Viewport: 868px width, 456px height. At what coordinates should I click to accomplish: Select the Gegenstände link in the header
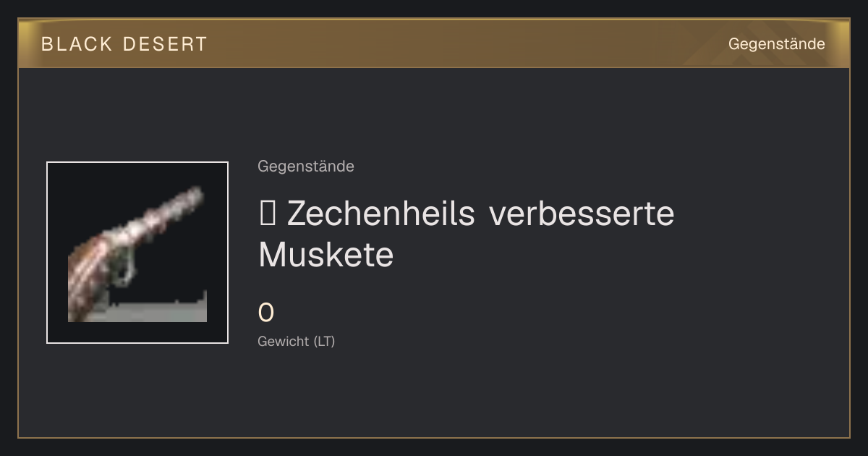pyautogui.click(x=776, y=44)
